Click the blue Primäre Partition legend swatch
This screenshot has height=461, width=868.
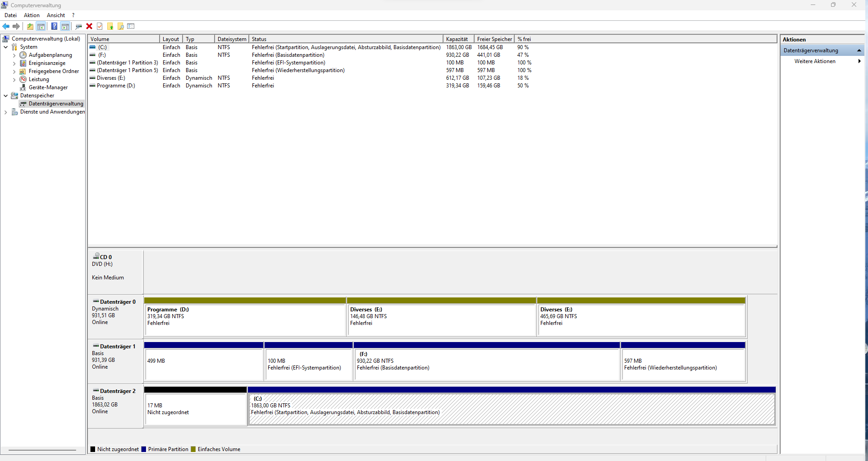[144, 449]
